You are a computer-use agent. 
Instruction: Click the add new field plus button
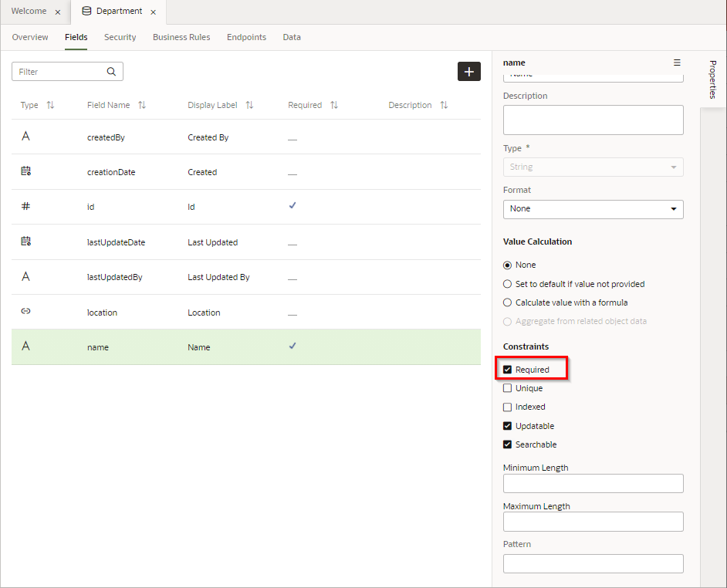468,72
